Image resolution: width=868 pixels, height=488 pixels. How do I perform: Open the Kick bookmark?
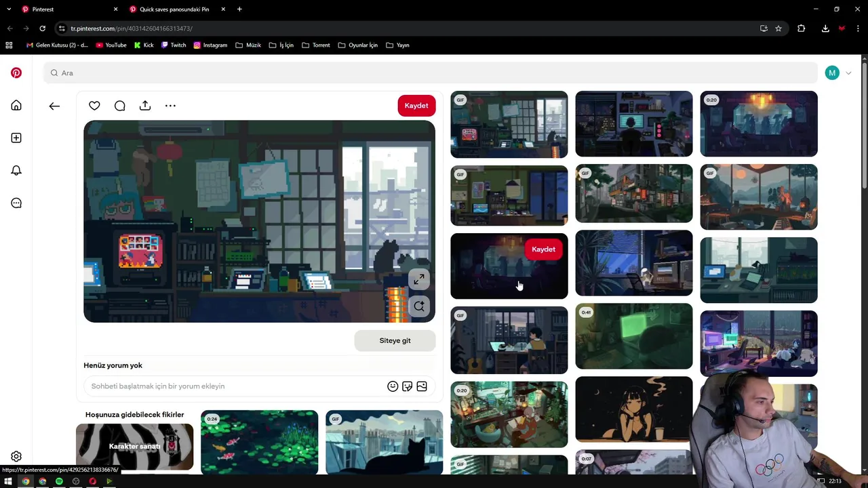coord(144,45)
